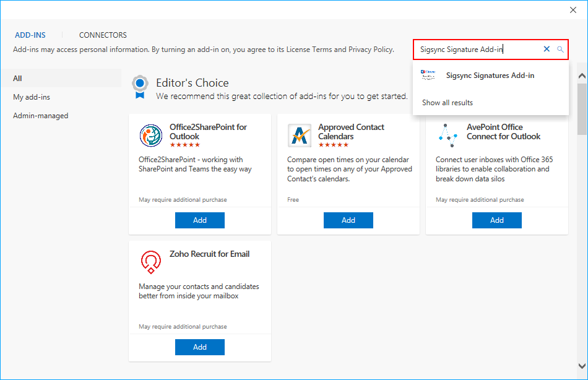
Task: Click the Office2SharePoint globe icon
Action: click(x=151, y=136)
